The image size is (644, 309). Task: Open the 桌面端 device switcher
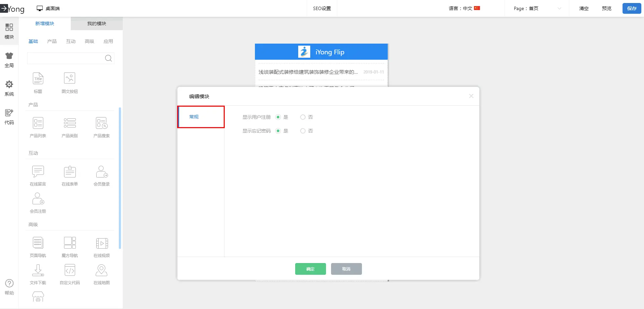[x=48, y=8]
